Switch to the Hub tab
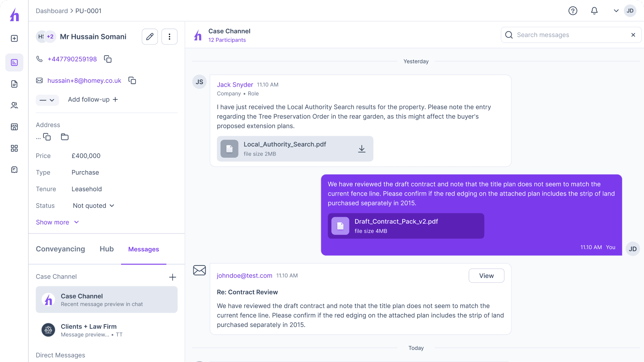The width and height of the screenshot is (644, 362). [106, 249]
